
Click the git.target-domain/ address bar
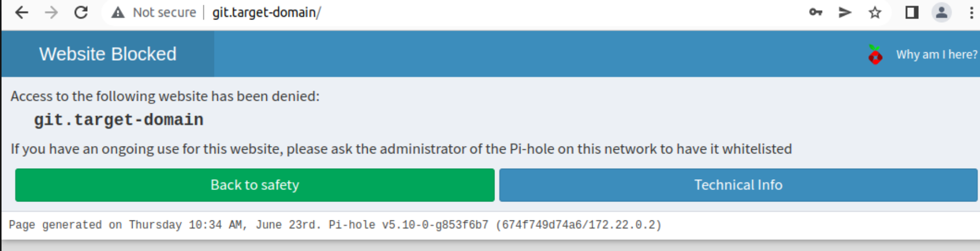[x=266, y=12]
